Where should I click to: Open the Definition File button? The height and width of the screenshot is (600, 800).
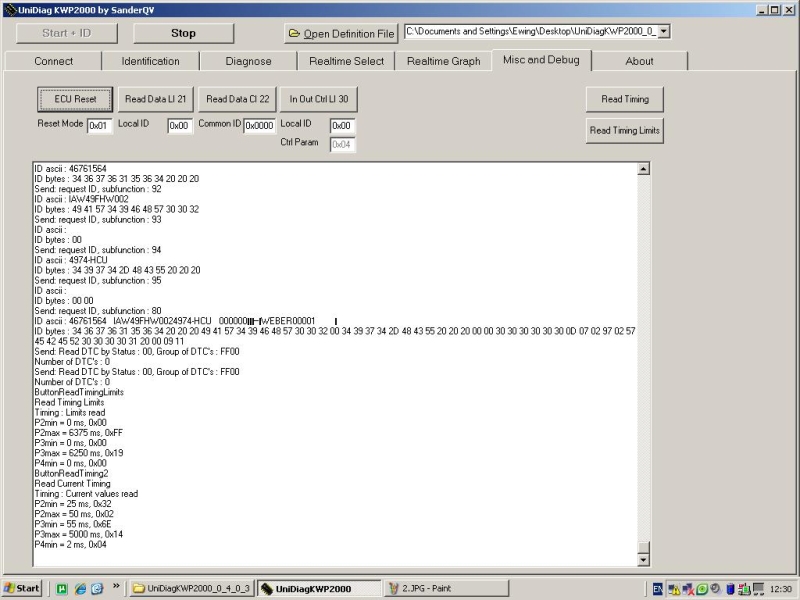point(341,33)
